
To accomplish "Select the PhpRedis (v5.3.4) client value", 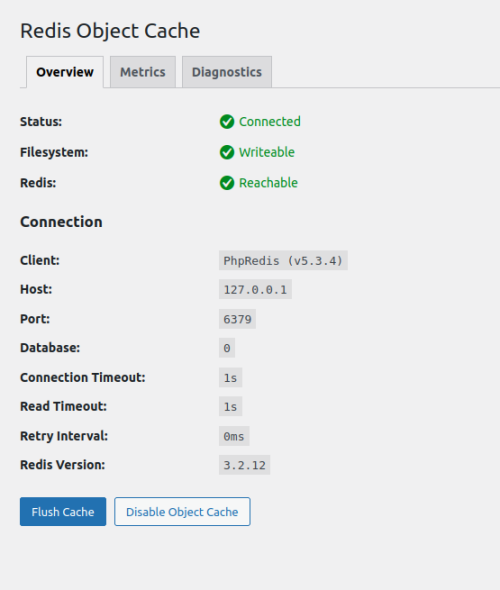I will (x=283, y=260).
